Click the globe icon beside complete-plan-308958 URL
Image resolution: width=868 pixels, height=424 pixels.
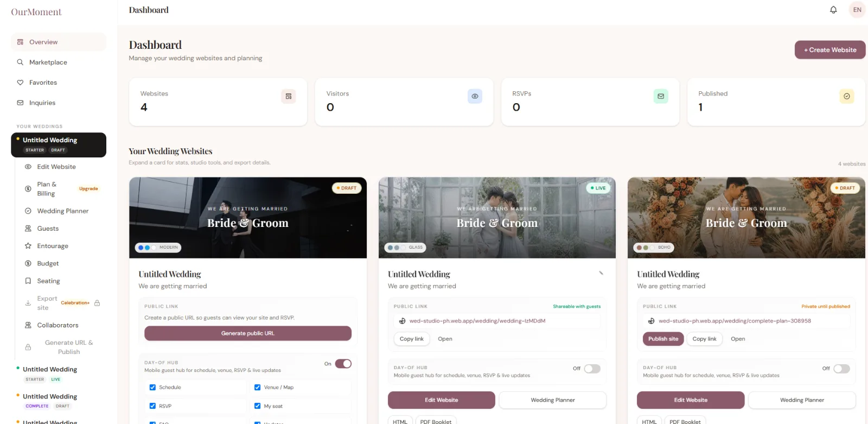click(x=652, y=321)
